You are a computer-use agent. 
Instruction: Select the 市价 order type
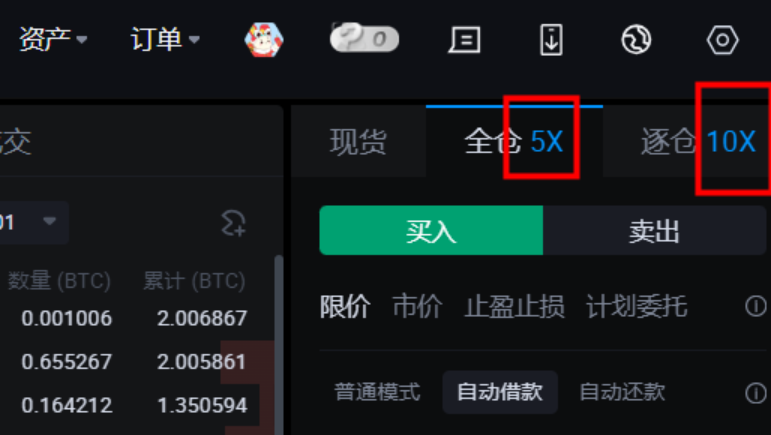tap(417, 307)
